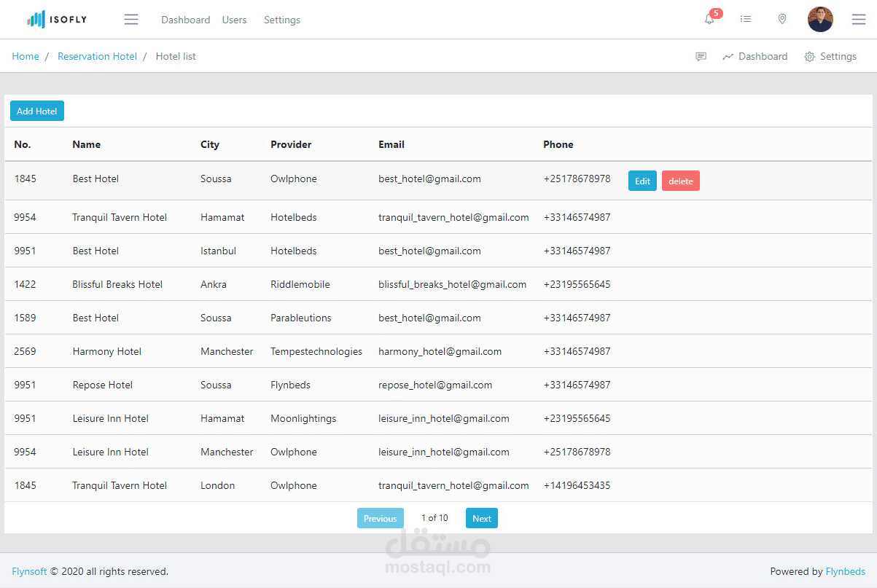Click the Name column header

86,144
